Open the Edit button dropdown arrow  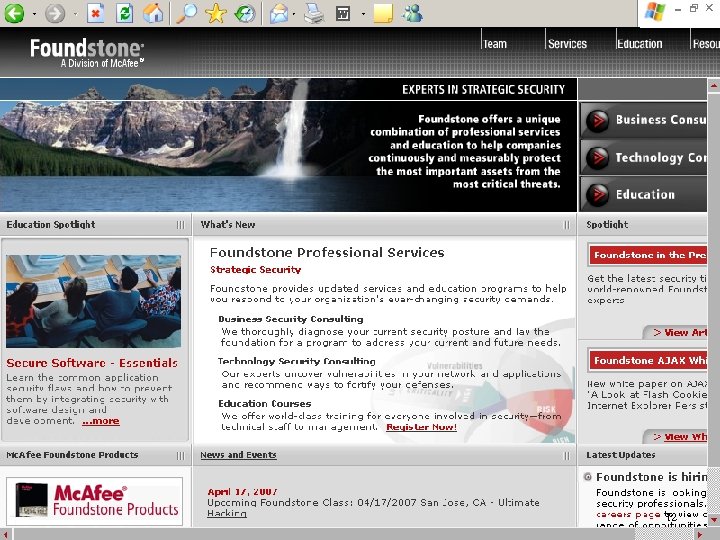(363, 14)
